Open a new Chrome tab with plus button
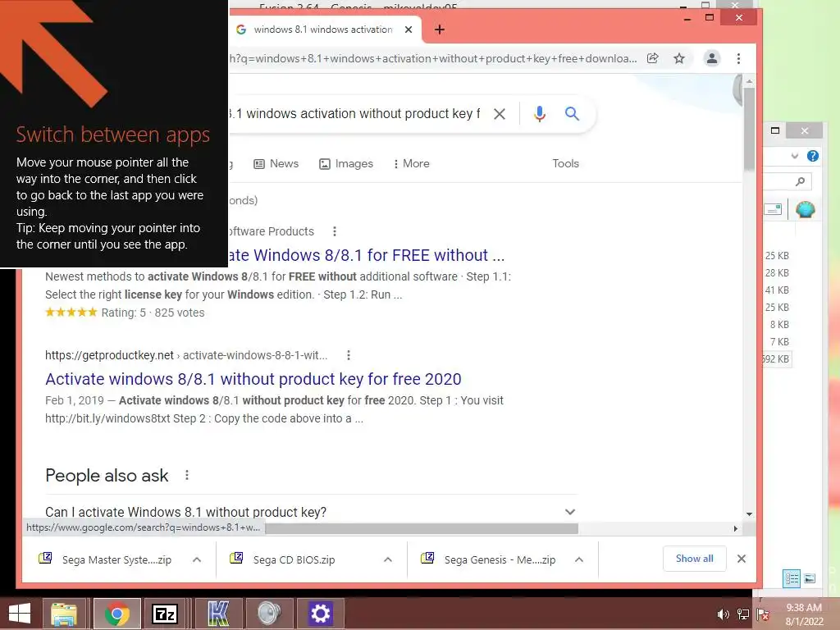This screenshot has width=840, height=630. pos(440,30)
